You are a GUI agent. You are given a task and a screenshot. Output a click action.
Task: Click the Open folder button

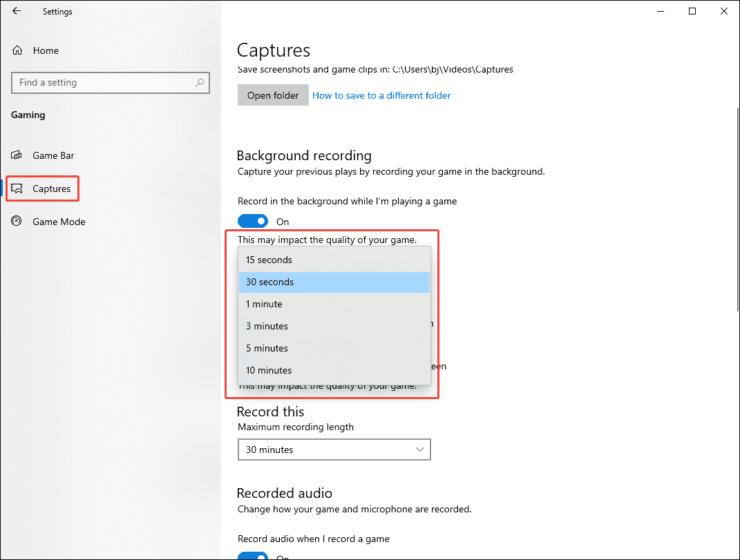[x=273, y=95]
